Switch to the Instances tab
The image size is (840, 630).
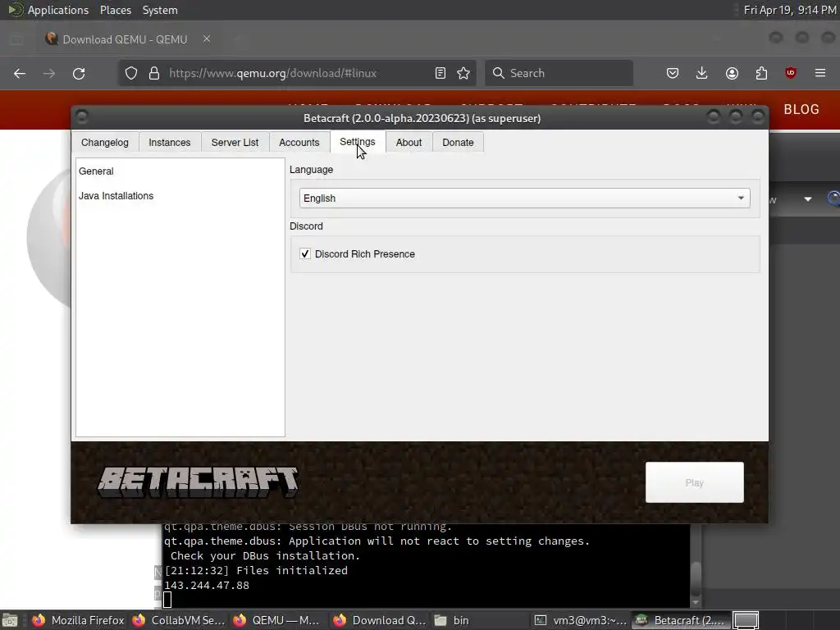(x=169, y=143)
